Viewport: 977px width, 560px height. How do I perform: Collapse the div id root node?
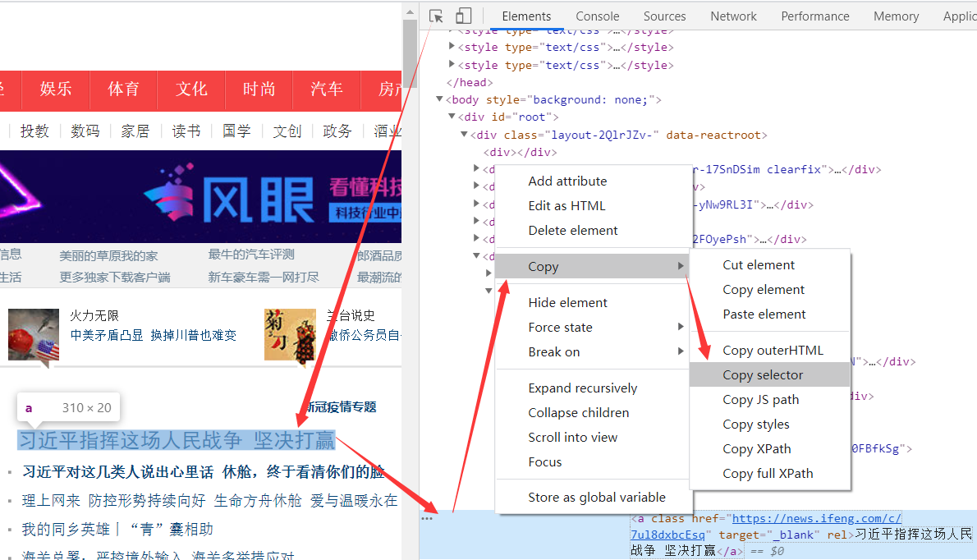pos(452,117)
